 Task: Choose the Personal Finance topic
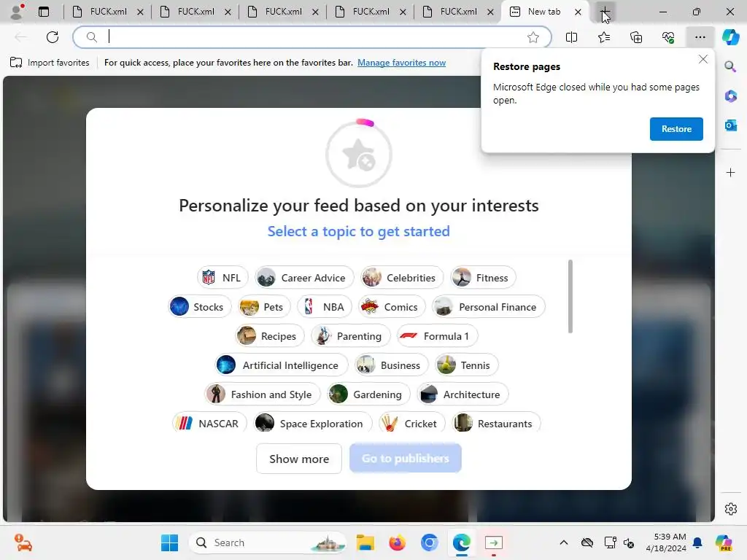point(488,307)
